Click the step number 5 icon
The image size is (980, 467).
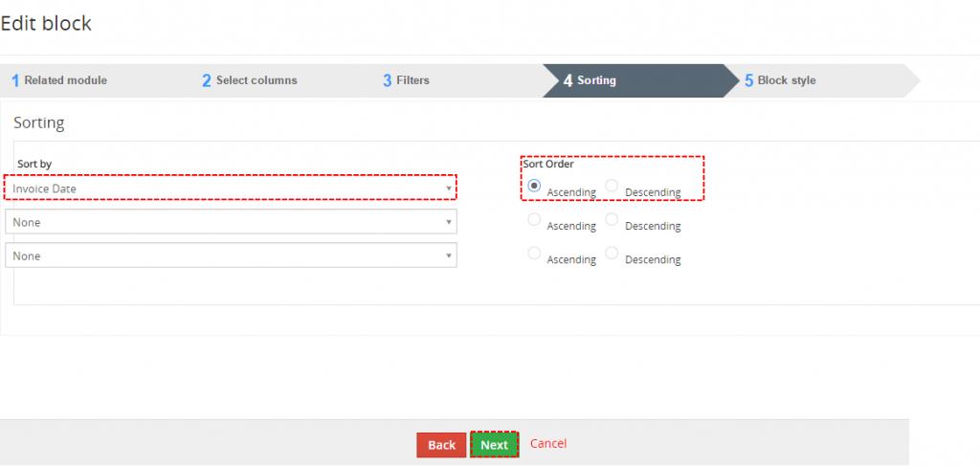(x=749, y=81)
